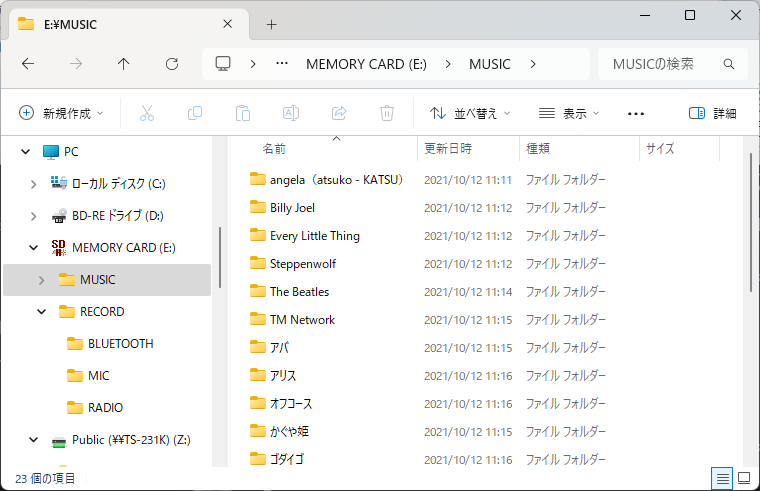760x491 pixels.
Task: Click MEMORY CARD (E:) breadcrumb in address bar
Action: click(x=366, y=64)
